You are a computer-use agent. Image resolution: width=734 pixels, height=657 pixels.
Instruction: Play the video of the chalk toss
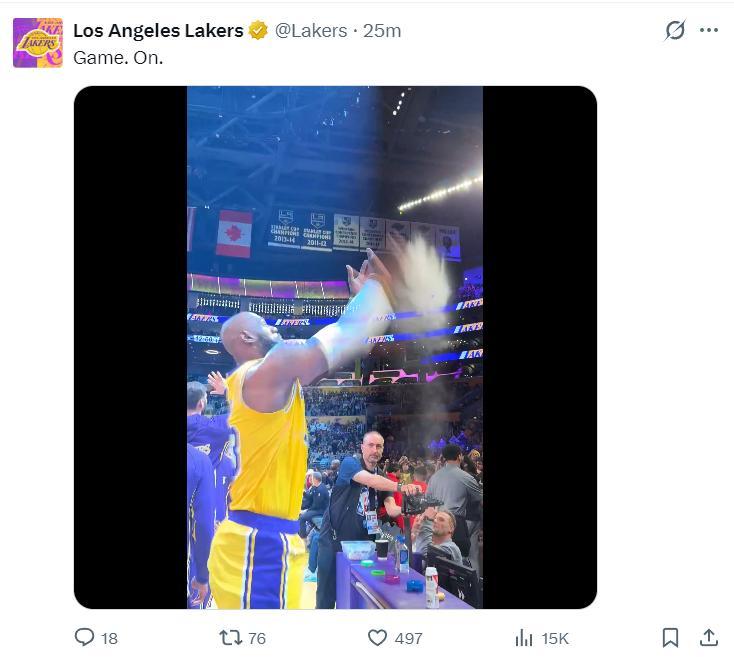(x=335, y=347)
